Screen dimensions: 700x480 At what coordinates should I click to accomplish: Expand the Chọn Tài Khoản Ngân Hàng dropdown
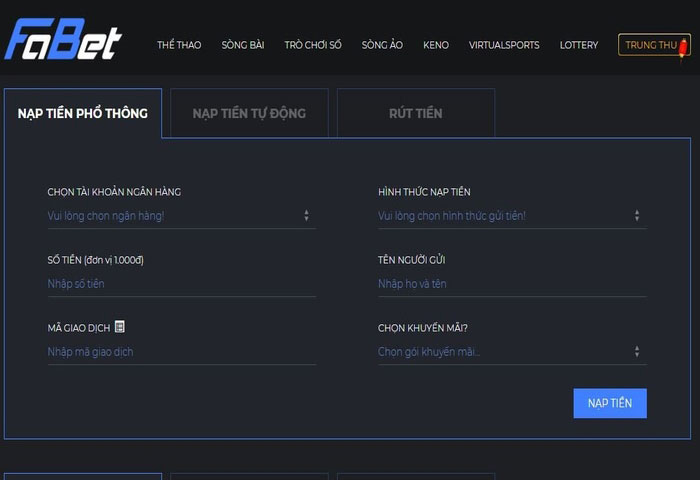click(x=181, y=216)
